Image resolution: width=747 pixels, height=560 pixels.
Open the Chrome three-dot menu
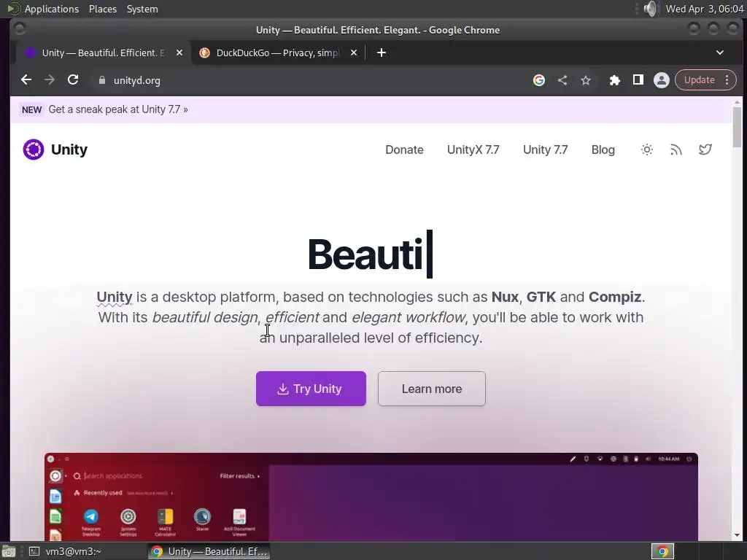(x=727, y=80)
